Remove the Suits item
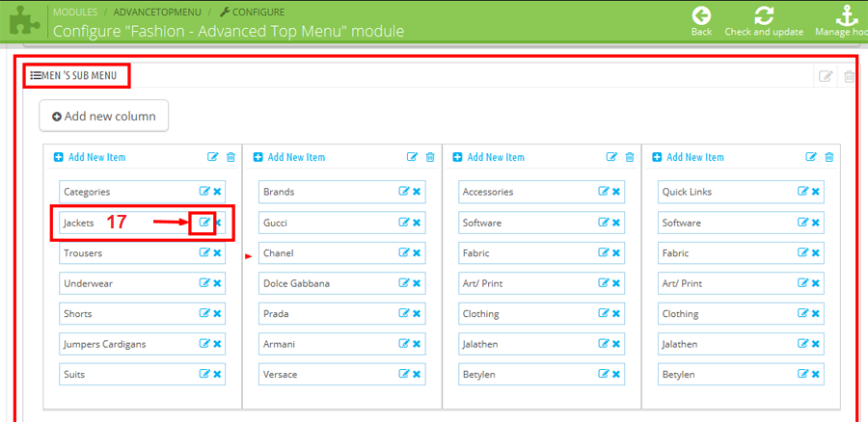Screen dimensions: 868x422 [218, 375]
